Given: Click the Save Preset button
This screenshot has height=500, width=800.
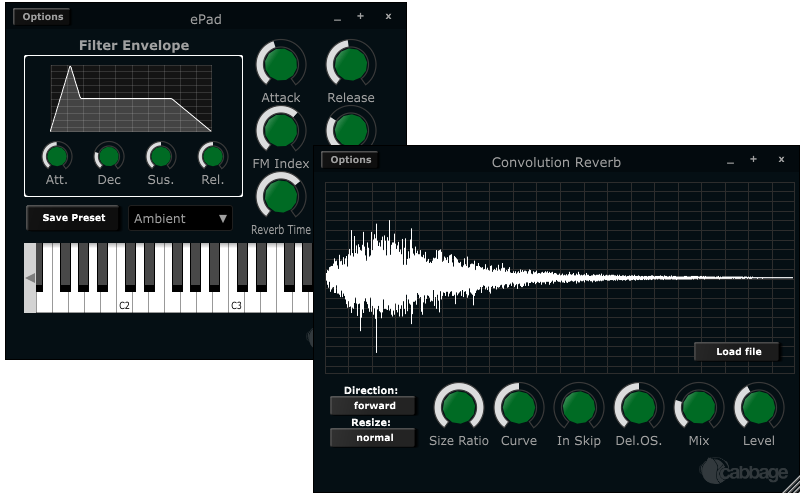Looking at the screenshot, I should 74,218.
